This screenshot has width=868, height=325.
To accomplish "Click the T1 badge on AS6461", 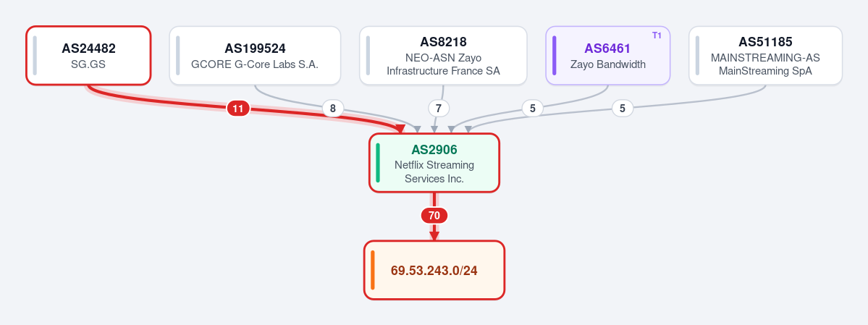I will pos(657,35).
